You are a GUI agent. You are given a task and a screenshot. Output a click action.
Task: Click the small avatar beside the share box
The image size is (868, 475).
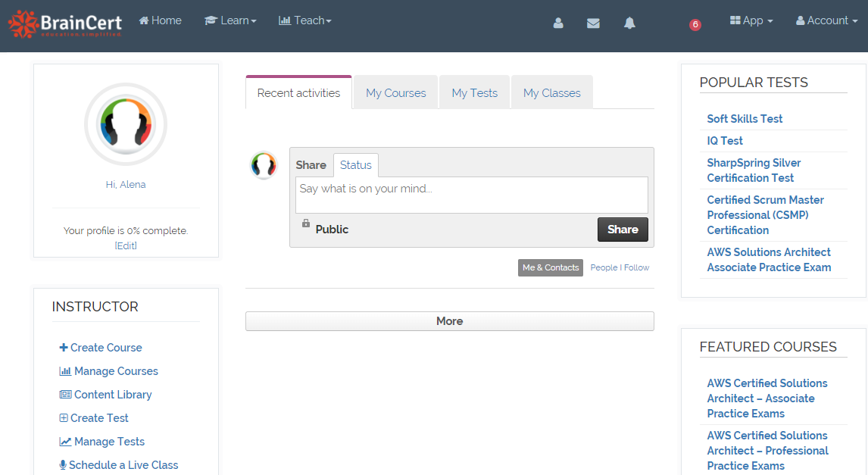point(264,165)
